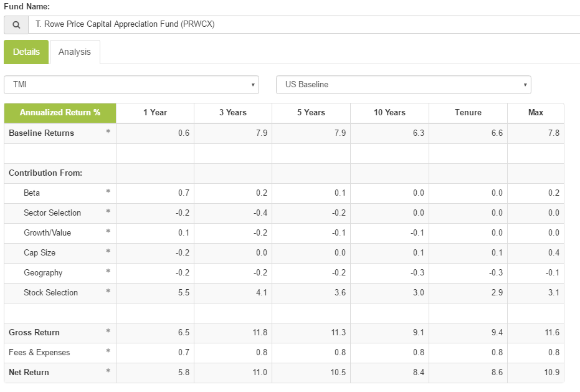Click asterisk beside Fees & Expenses
580x392 pixels.
[108, 351]
